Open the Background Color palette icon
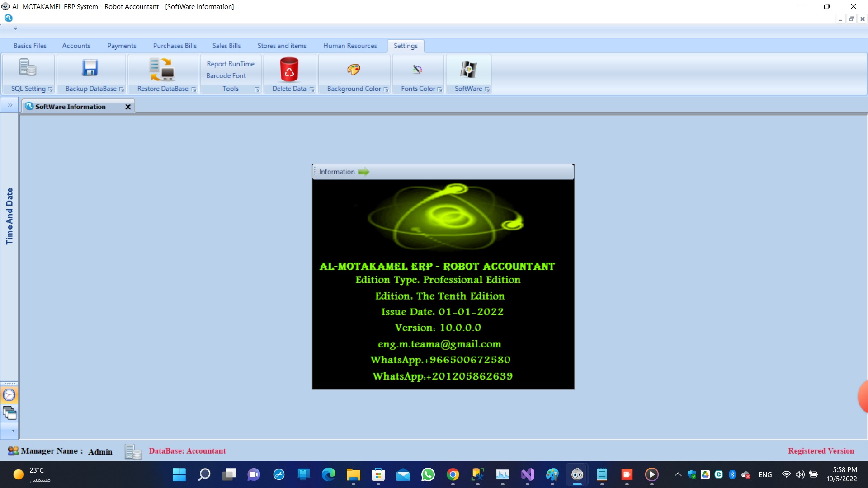Screen dimensions: 868x488 pos(354,69)
